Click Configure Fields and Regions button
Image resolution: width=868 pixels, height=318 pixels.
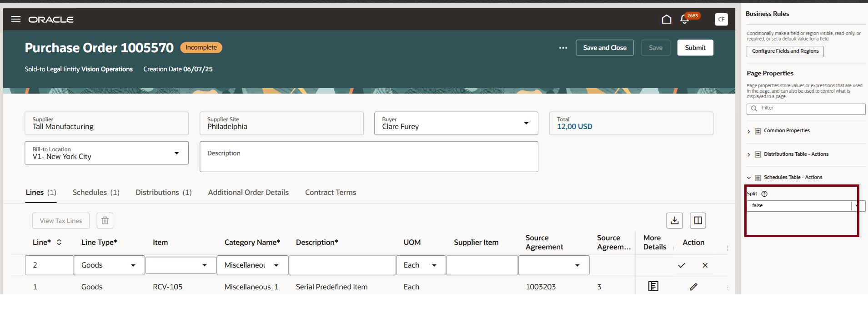point(785,51)
